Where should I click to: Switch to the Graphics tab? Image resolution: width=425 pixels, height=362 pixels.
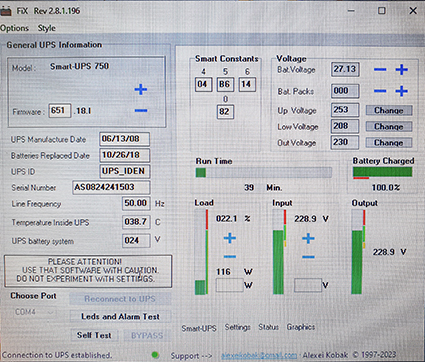click(x=301, y=327)
